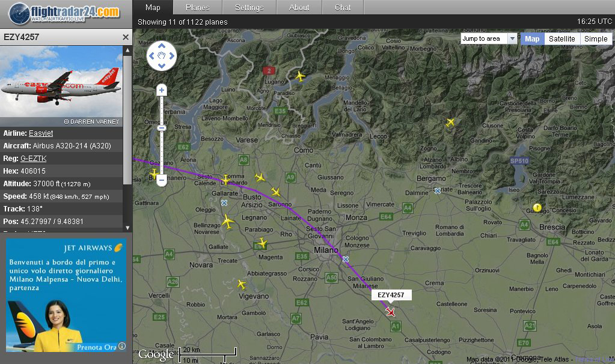
Task: Click the Pavia city label
Action: (x=319, y=337)
